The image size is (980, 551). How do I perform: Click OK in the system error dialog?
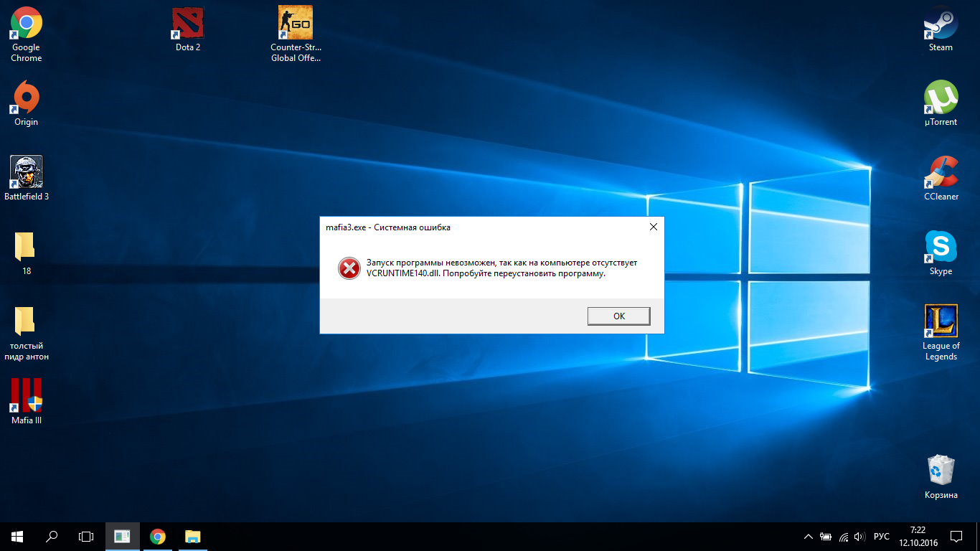point(618,316)
